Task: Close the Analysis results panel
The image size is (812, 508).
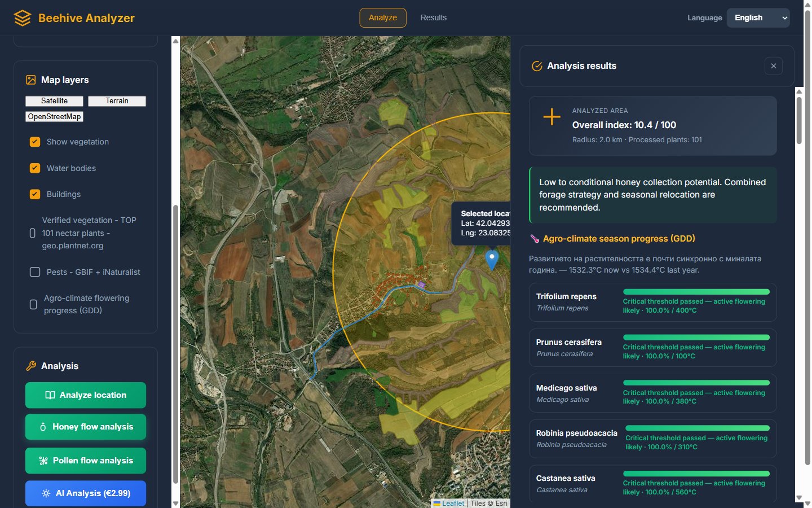Action: [x=774, y=66]
